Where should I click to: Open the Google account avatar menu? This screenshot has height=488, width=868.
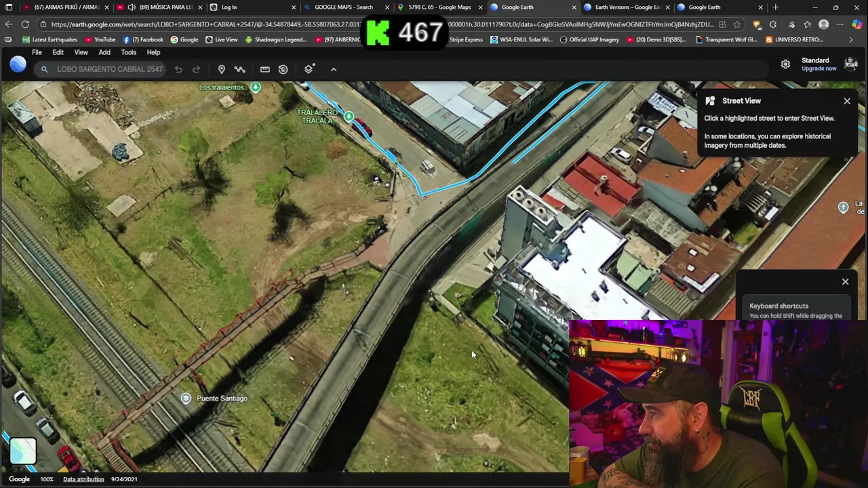tap(850, 64)
